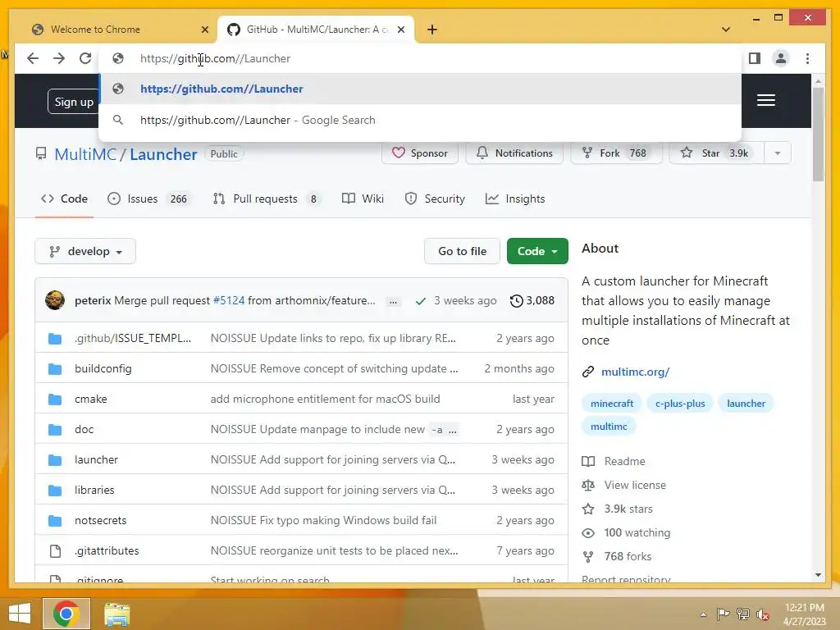Open the .gitattributes file
Screen dimensions: 840x630
107,550
